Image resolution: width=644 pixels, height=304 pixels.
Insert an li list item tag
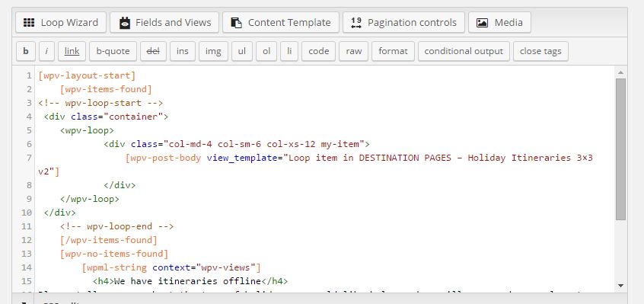(x=289, y=51)
